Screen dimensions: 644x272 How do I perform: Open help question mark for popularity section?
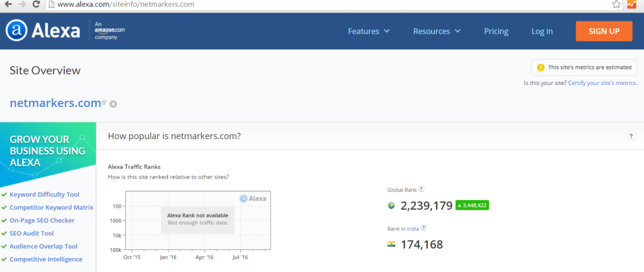[x=631, y=136]
